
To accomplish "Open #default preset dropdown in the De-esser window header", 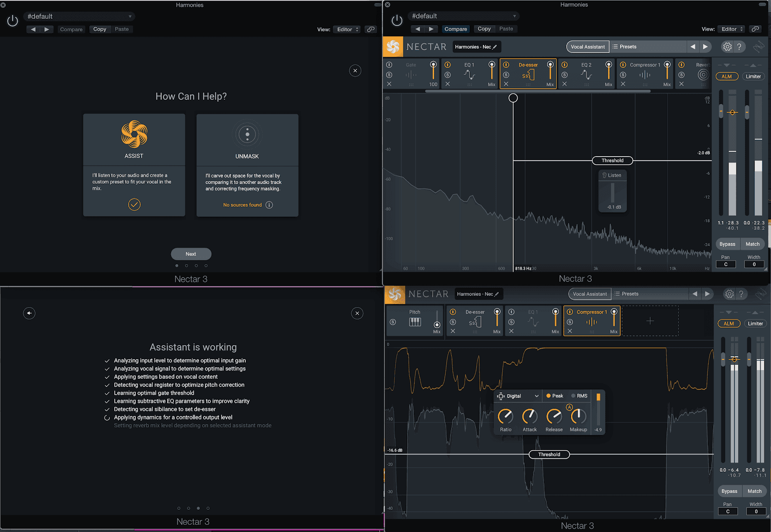I will pyautogui.click(x=464, y=16).
